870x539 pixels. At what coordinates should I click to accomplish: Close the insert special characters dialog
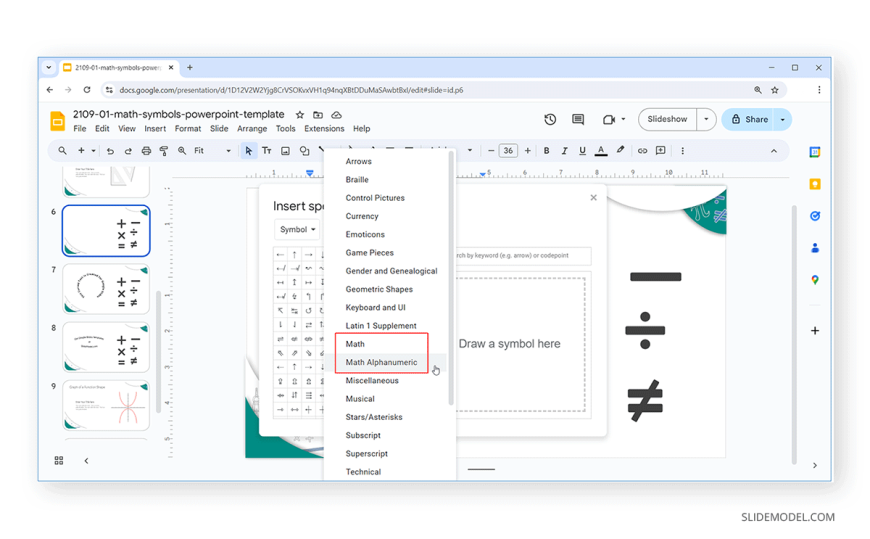click(x=593, y=198)
